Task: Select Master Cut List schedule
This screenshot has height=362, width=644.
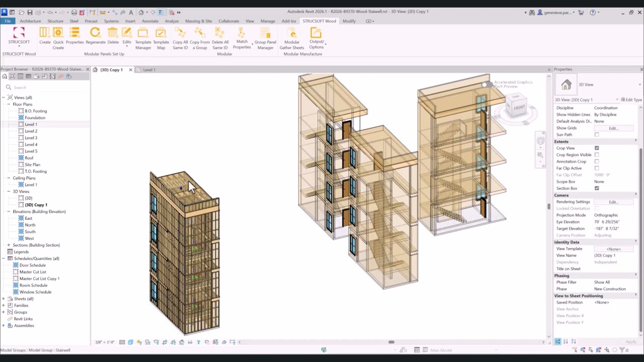Action: (33, 272)
